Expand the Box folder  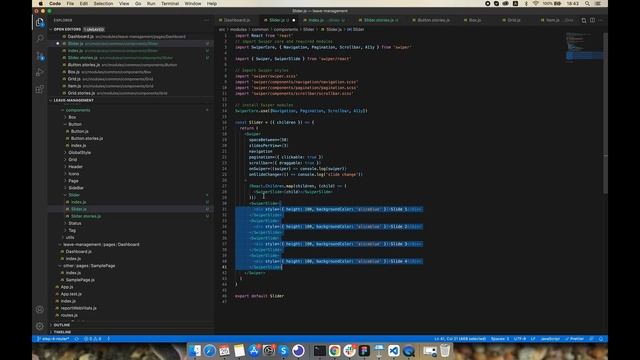(x=72, y=117)
